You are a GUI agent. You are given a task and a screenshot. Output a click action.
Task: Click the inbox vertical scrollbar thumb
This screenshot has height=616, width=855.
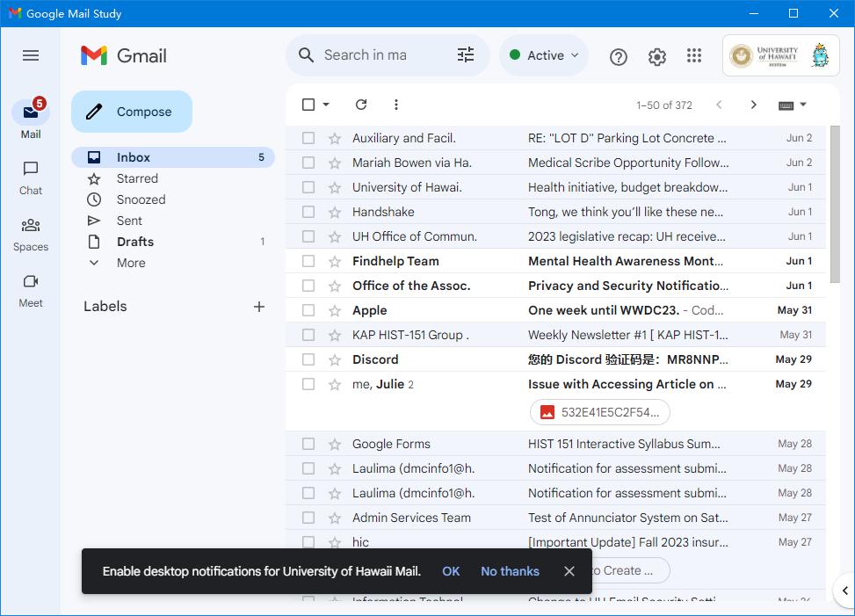835,205
